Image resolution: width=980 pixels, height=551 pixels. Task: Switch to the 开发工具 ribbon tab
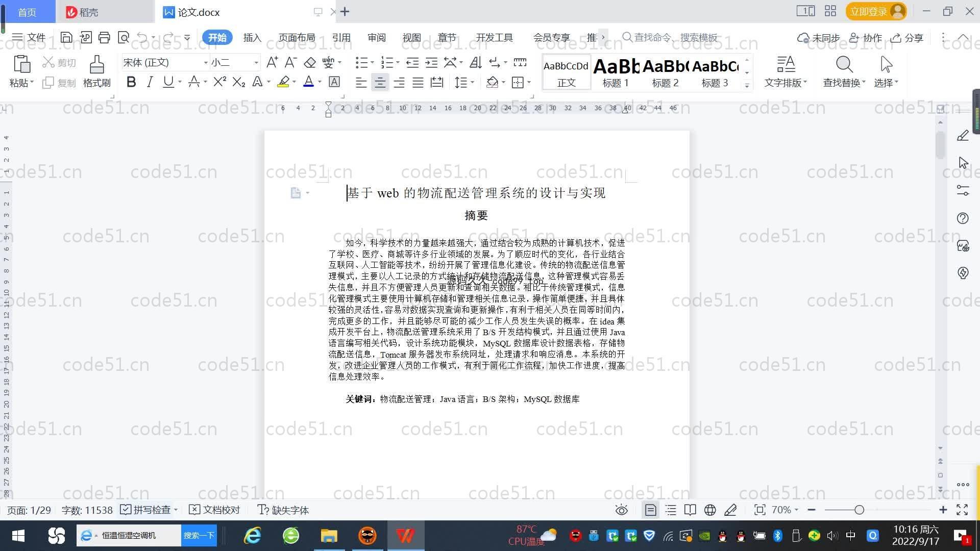pos(494,37)
